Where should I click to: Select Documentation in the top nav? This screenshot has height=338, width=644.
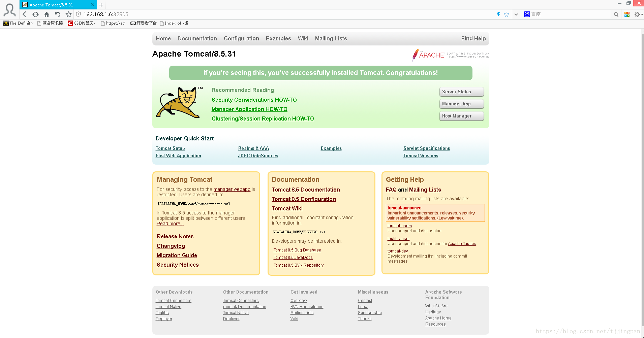coord(197,38)
